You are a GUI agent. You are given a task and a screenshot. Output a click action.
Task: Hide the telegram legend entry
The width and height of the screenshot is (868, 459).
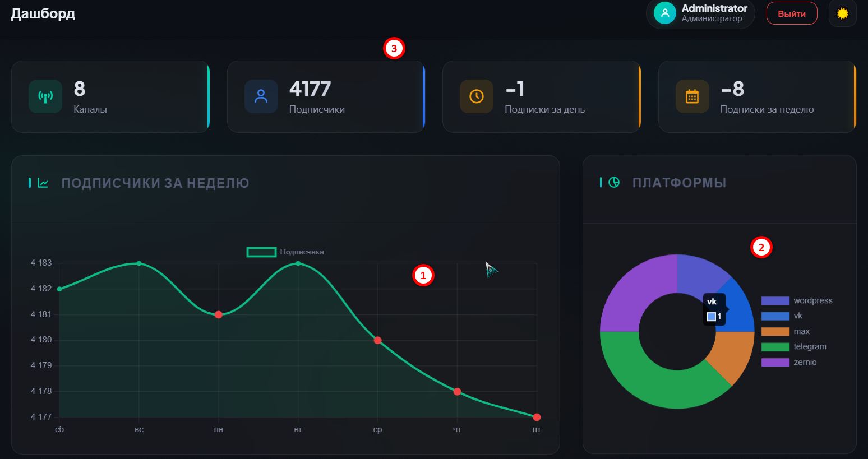(x=794, y=346)
